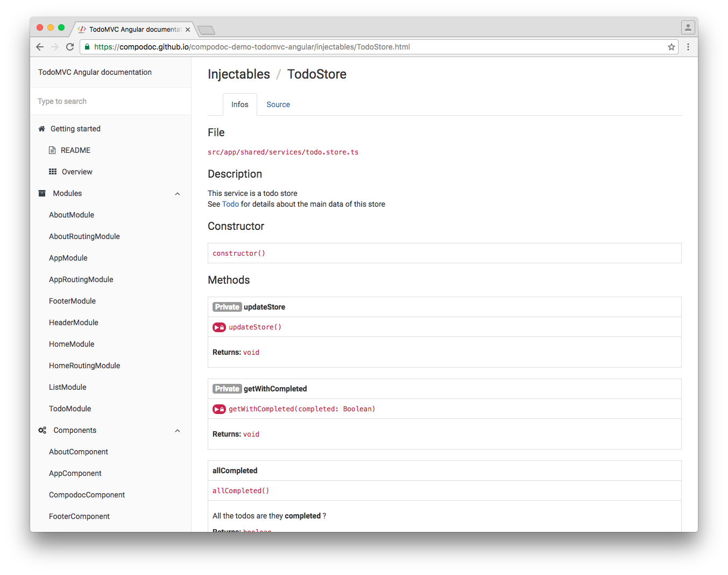Open HomeRoutingModule in sidebar
Viewport: 728px width, 575px height.
[84, 366]
